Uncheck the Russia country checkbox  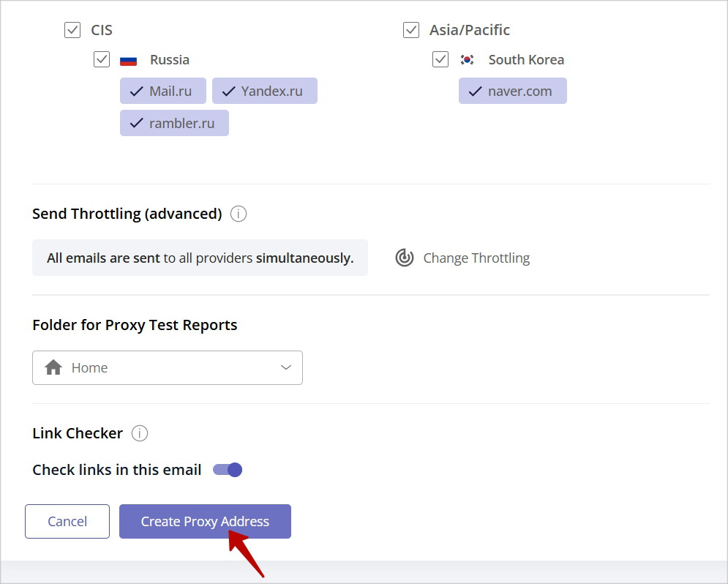pyautogui.click(x=102, y=59)
